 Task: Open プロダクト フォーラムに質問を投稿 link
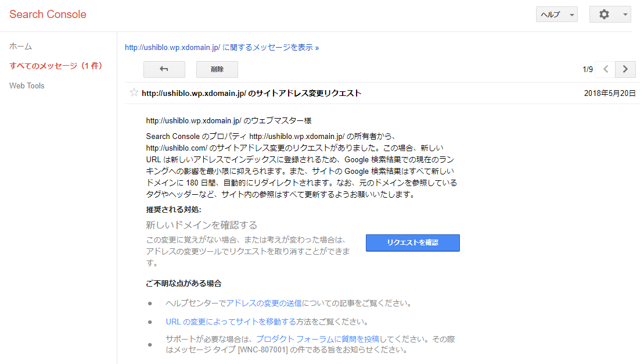click(x=318, y=339)
